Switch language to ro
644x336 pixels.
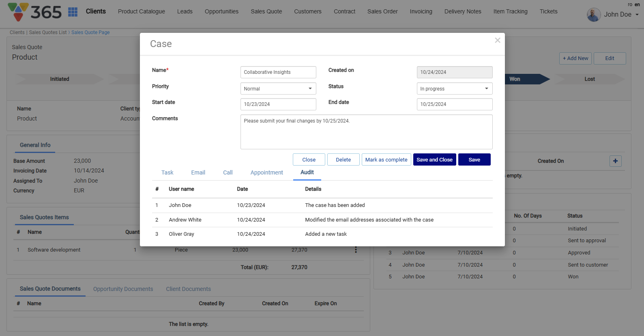pos(630,4)
